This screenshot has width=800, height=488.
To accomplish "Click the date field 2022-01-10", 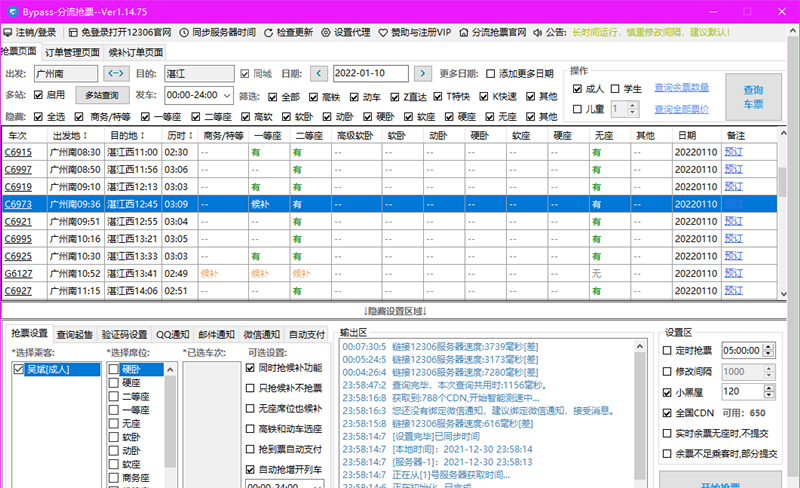I will coord(370,74).
